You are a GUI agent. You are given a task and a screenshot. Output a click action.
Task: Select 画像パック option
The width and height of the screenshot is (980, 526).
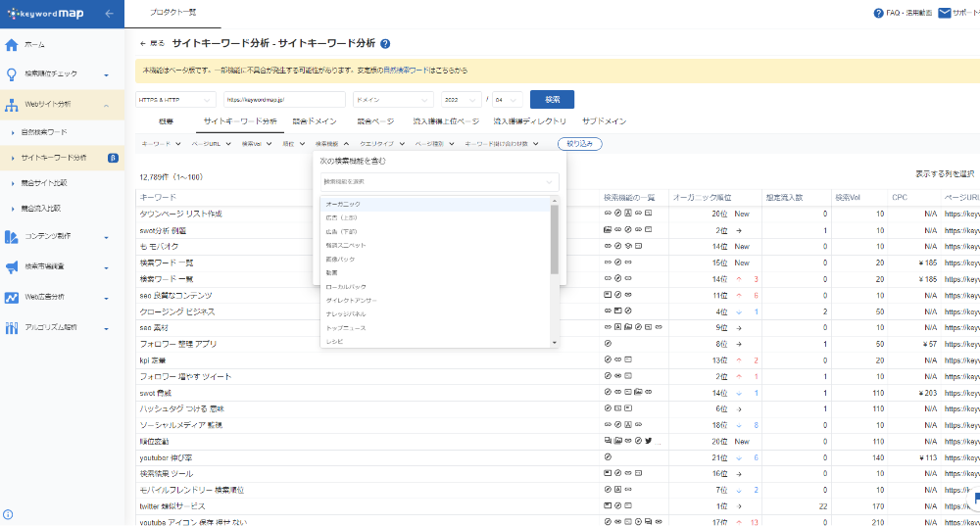coord(436,260)
